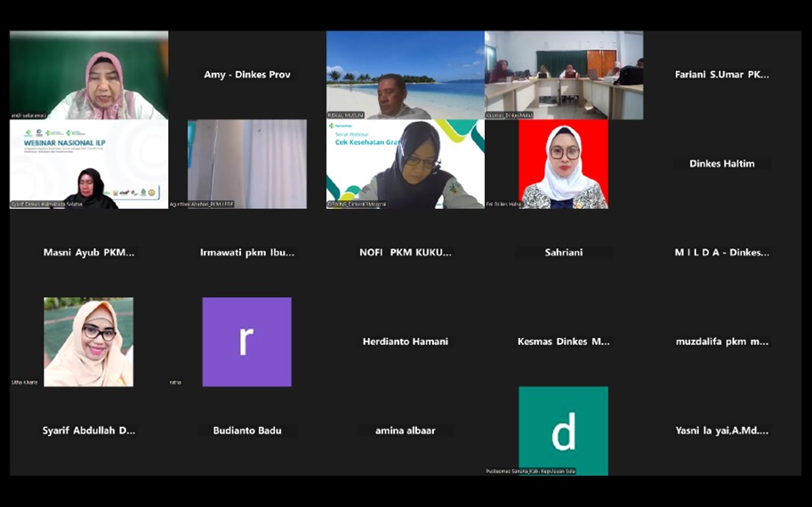The height and width of the screenshot is (507, 812).
Task: Select the Budianto Badu participant tile
Action: coord(246,431)
